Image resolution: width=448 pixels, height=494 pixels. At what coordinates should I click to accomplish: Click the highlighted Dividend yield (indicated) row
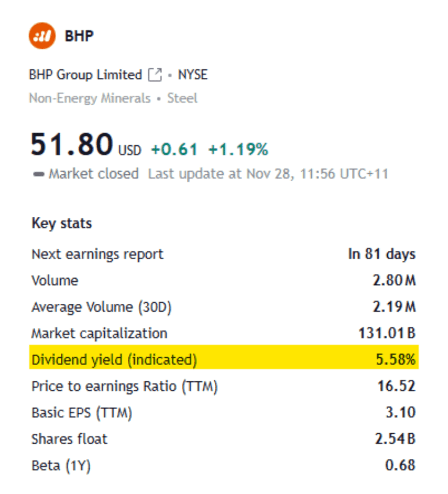pos(224,360)
